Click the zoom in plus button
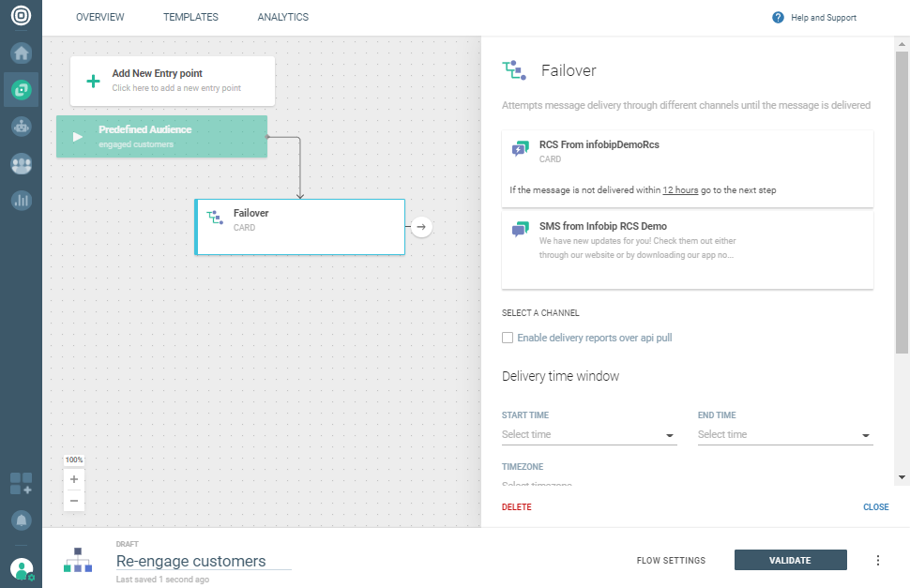 pyautogui.click(x=74, y=479)
